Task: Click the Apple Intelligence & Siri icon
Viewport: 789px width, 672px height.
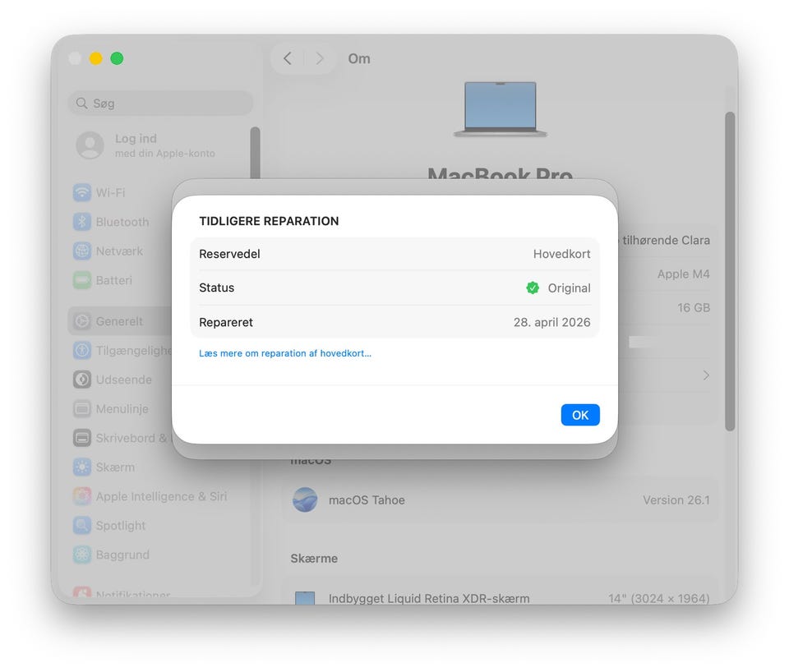Action: click(x=82, y=496)
